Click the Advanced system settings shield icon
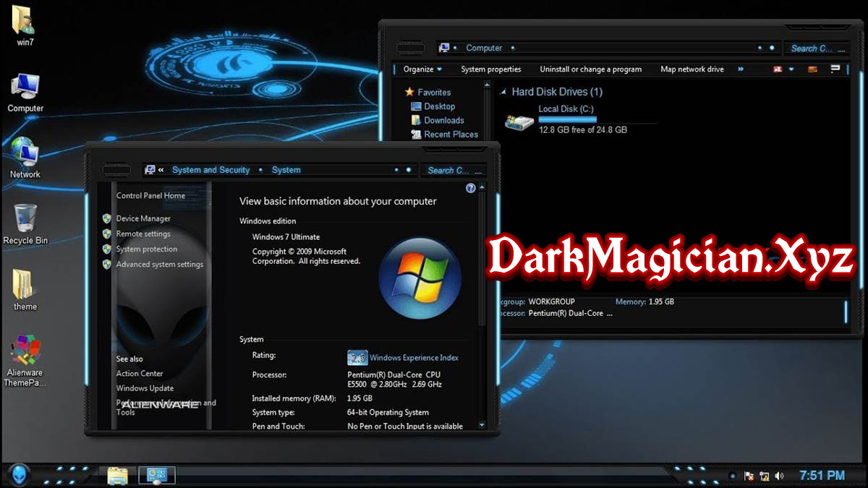 107,264
